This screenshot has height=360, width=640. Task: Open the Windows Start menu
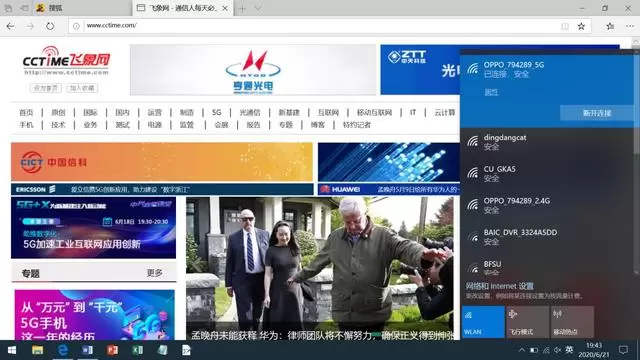pos(12,350)
